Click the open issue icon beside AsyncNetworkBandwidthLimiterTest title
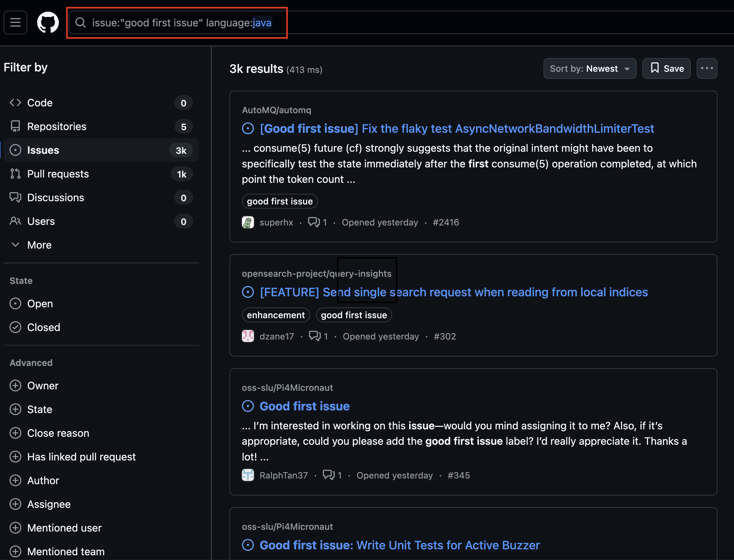This screenshot has height=560, width=734. (248, 129)
